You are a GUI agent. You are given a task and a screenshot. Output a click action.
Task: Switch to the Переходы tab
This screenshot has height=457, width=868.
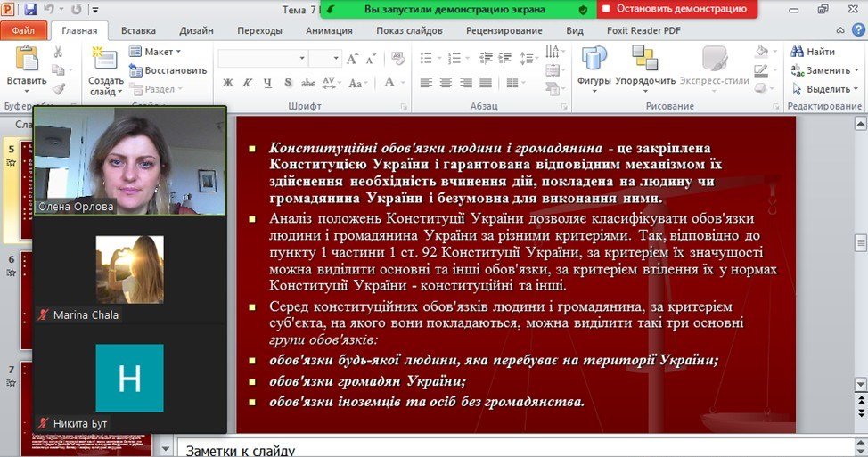click(x=259, y=30)
